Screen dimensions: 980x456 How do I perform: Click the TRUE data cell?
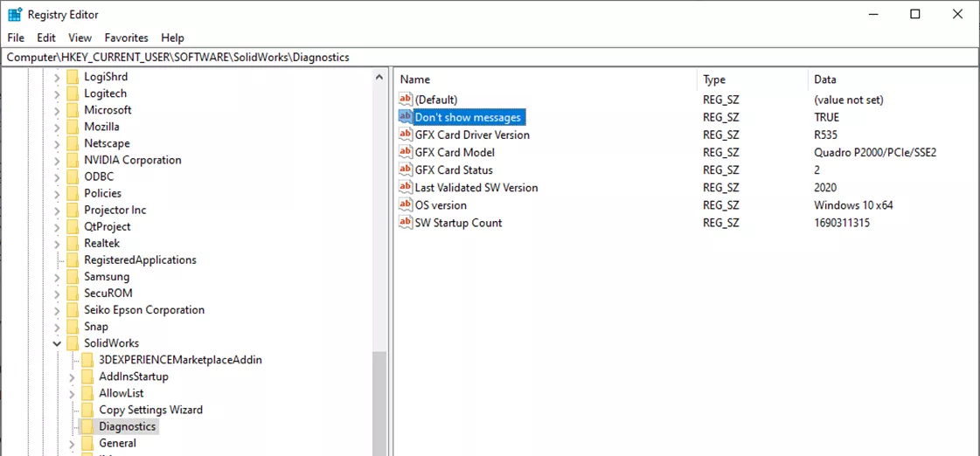click(x=826, y=117)
